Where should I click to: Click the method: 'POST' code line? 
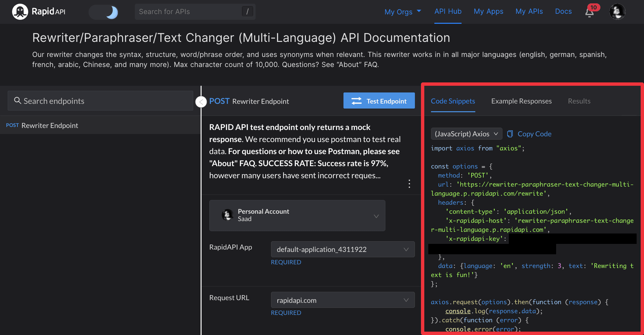point(465,176)
